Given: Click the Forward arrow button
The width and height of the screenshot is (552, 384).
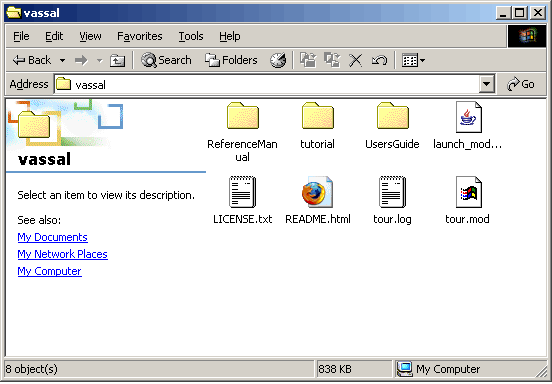Looking at the screenshot, I should point(81,60).
